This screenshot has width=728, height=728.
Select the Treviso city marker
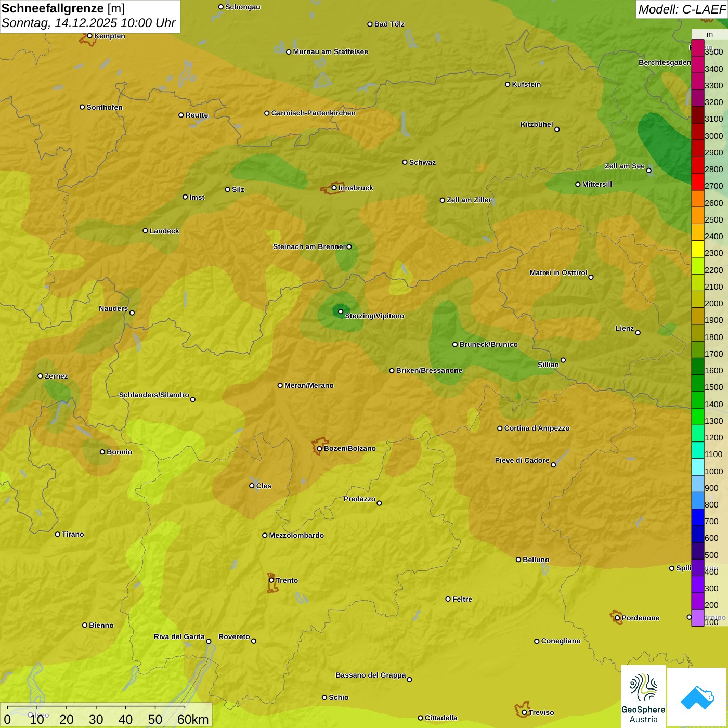point(524,712)
